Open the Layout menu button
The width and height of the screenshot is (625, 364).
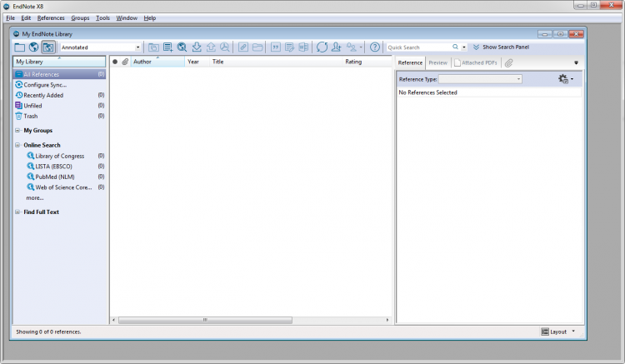point(557,332)
